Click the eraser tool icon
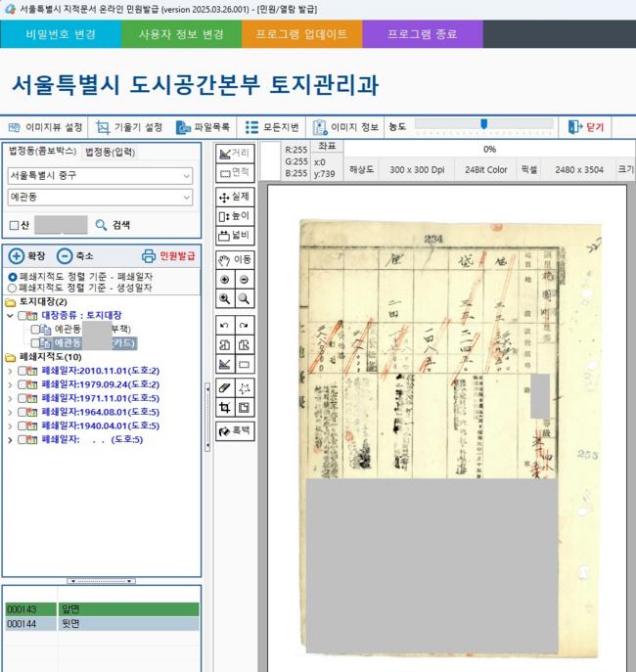The width and height of the screenshot is (636, 672). (x=224, y=388)
